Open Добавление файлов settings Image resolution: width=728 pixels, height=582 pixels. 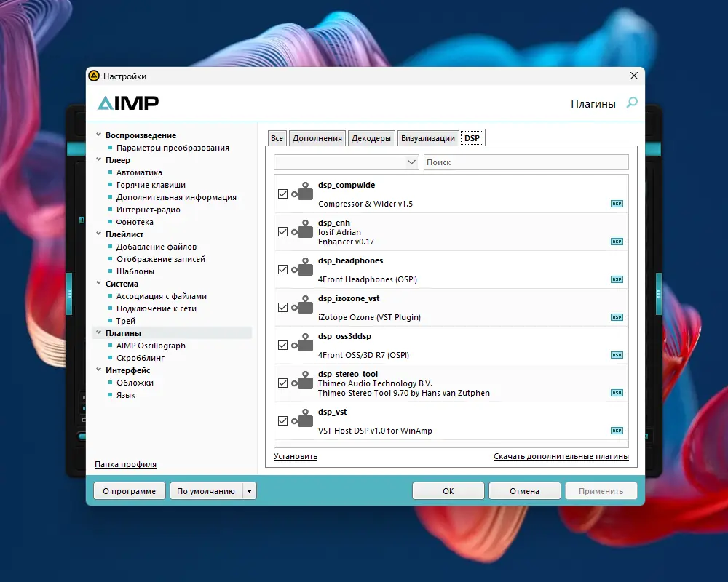tap(157, 247)
